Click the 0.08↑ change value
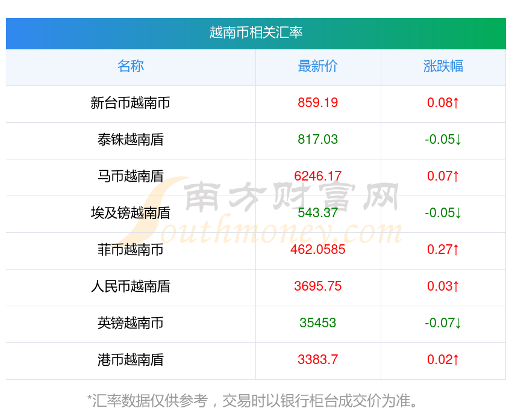The image size is (512, 420). [443, 103]
